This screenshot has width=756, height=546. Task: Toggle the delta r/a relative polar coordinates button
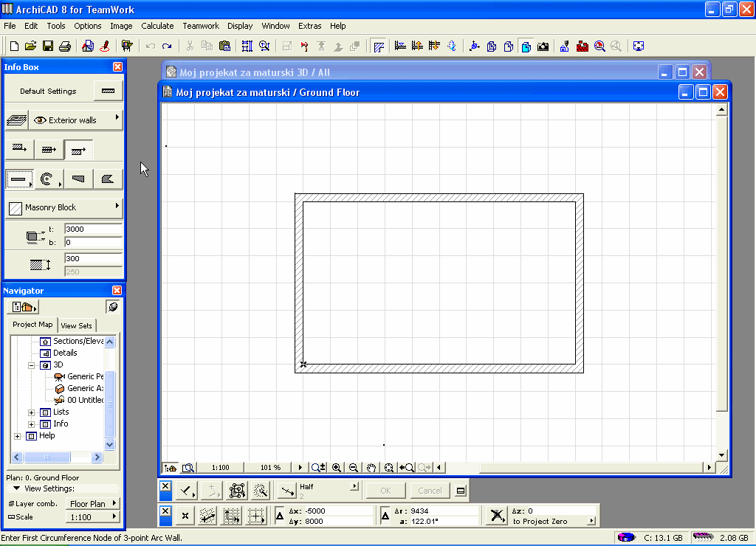click(x=387, y=516)
